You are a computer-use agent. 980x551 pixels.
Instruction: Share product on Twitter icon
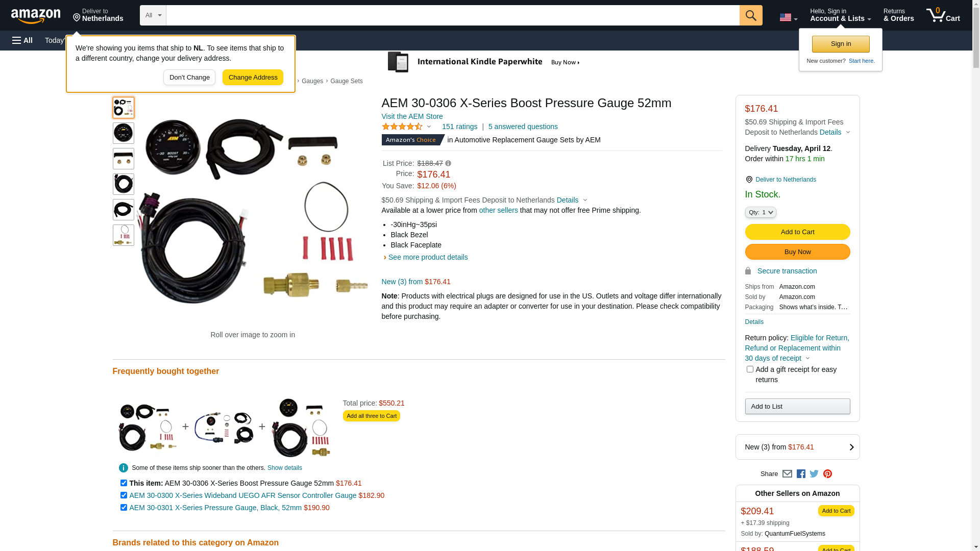click(x=814, y=474)
